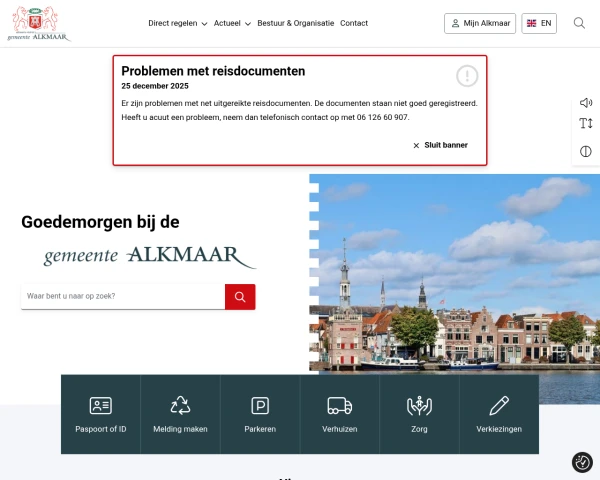The height and width of the screenshot is (480, 600).
Task: Open the Zorg care tile
Action: point(419,414)
